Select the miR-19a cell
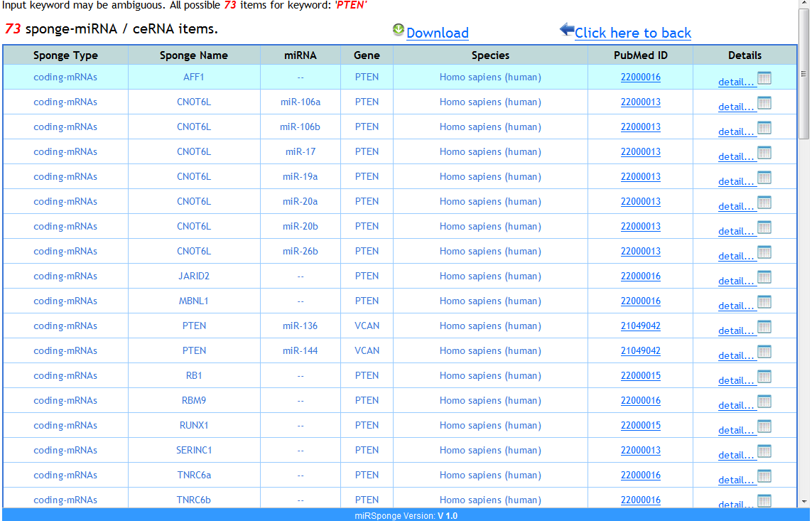The height and width of the screenshot is (521, 812). click(x=300, y=176)
